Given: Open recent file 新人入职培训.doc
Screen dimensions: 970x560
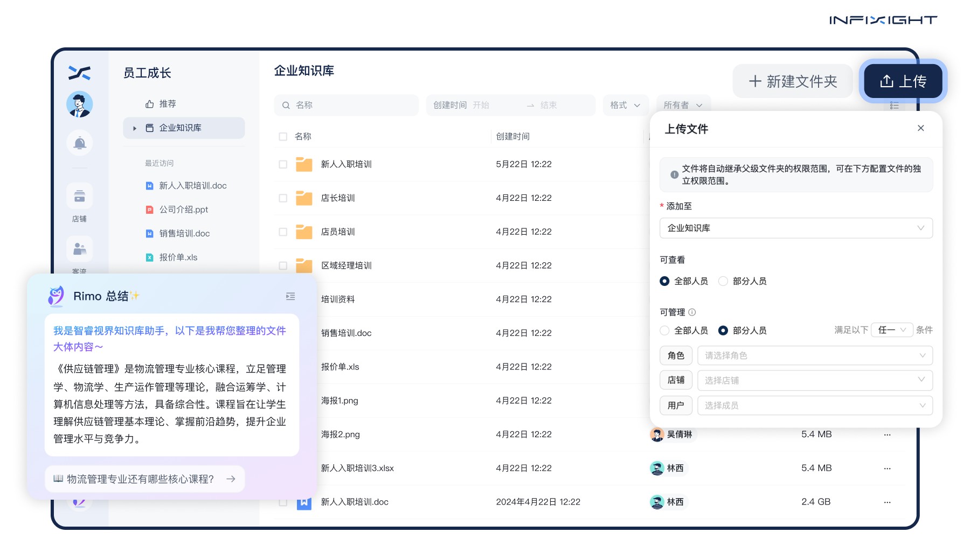Looking at the screenshot, I should click(x=186, y=186).
